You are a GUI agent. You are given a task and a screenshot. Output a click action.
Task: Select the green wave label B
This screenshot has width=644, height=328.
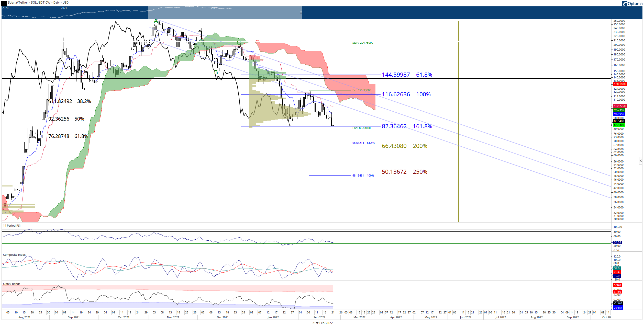coord(216,73)
